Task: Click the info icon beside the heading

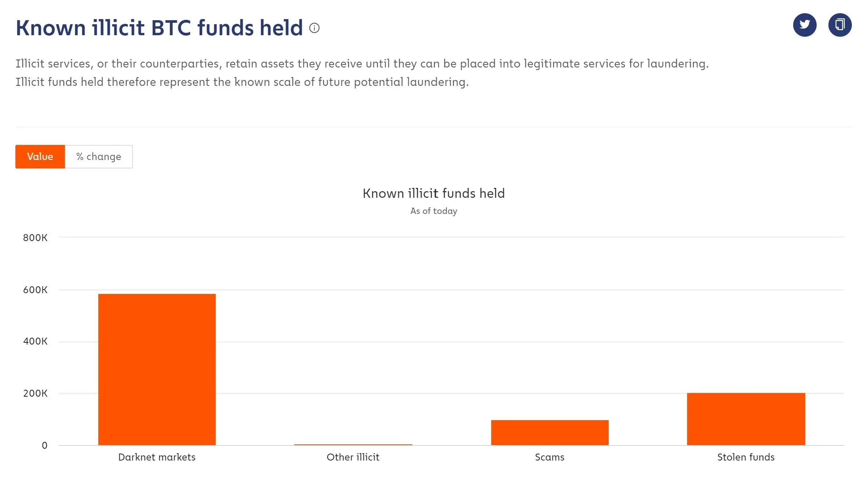Action: click(x=314, y=28)
